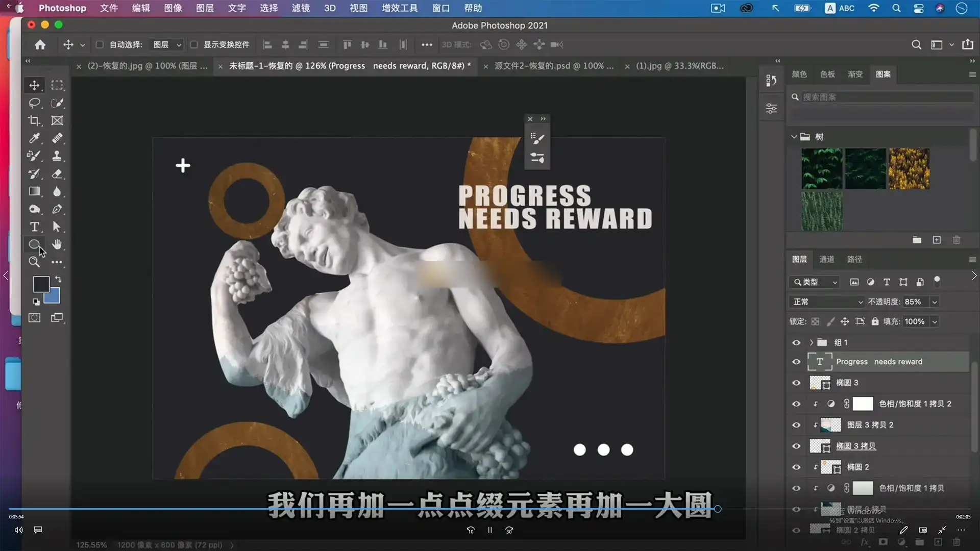The height and width of the screenshot is (551, 980).
Task: Select the Lasso tool
Action: click(x=34, y=103)
